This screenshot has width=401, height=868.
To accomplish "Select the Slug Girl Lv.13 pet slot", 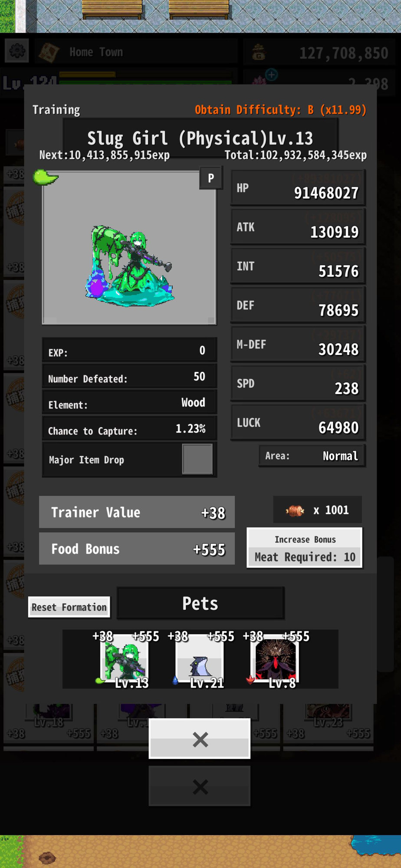I will [x=125, y=659].
